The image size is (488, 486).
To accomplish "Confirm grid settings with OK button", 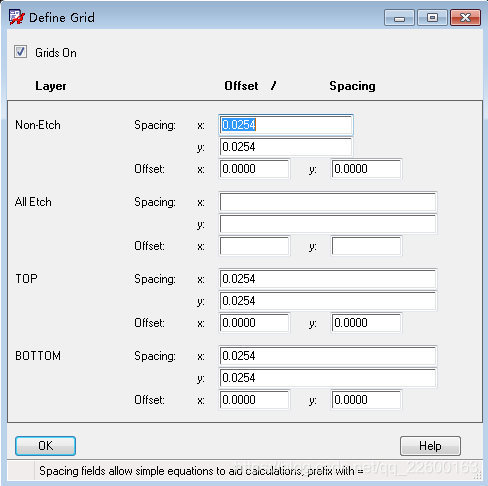I will coord(45,446).
